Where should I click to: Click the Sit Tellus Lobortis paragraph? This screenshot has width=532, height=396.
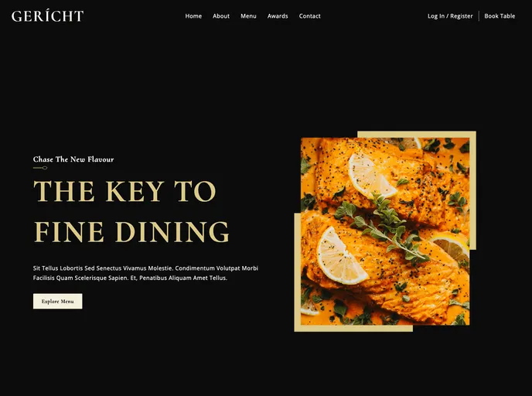(145, 273)
